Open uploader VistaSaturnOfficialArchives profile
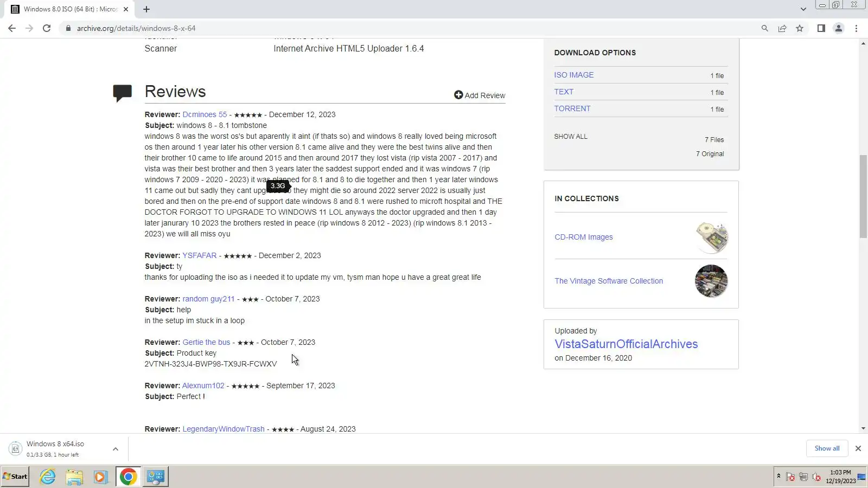Viewport: 868px width, 488px height. point(626,344)
